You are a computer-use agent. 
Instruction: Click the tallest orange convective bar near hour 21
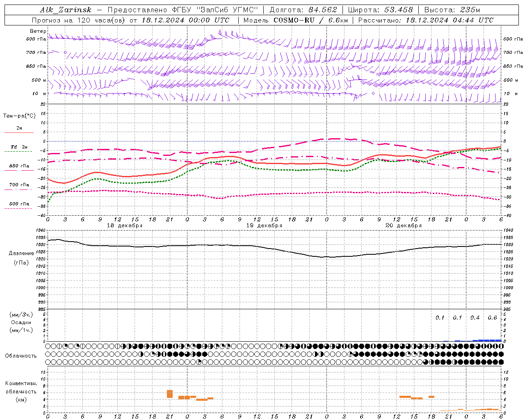170,394
